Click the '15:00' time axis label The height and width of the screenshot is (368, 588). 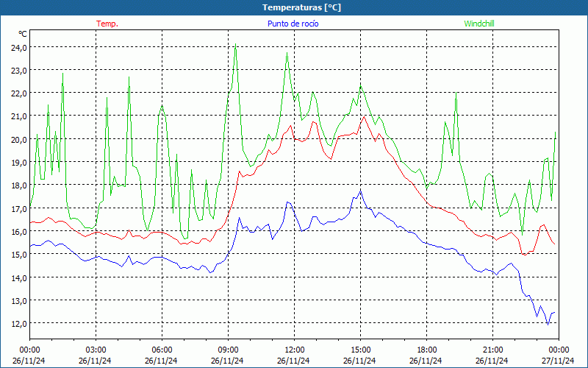point(360,350)
